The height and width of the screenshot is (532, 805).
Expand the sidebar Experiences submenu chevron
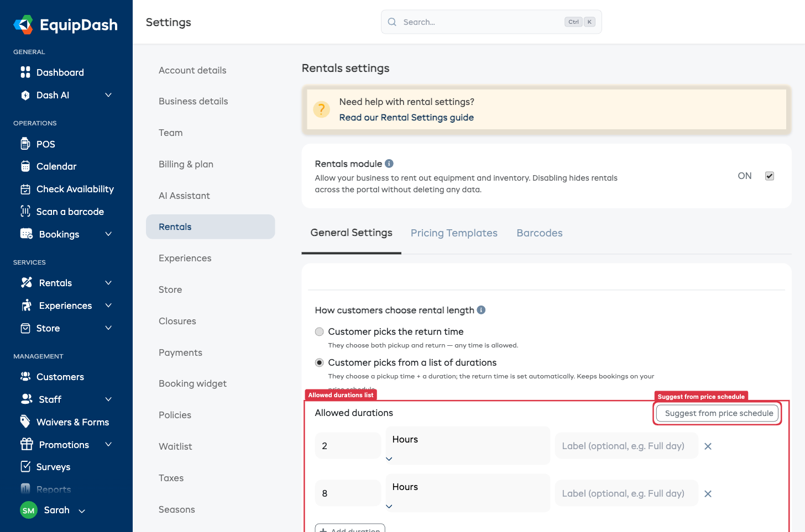pos(108,305)
